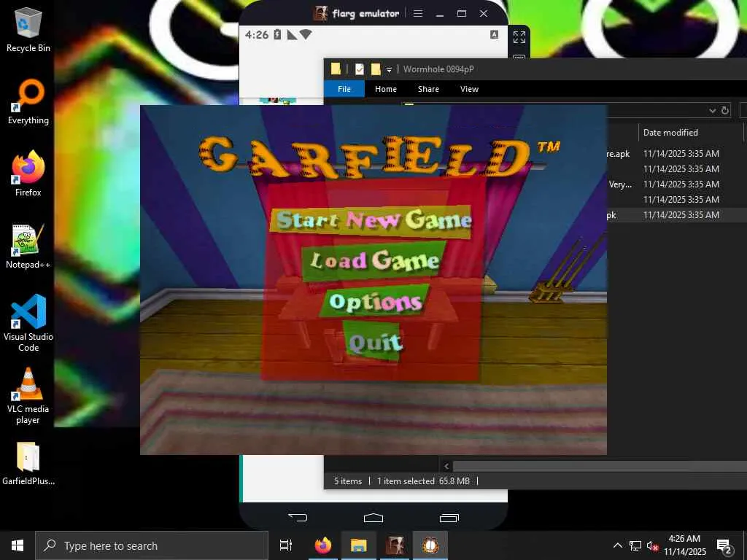Open the notification center icon

(x=724, y=546)
